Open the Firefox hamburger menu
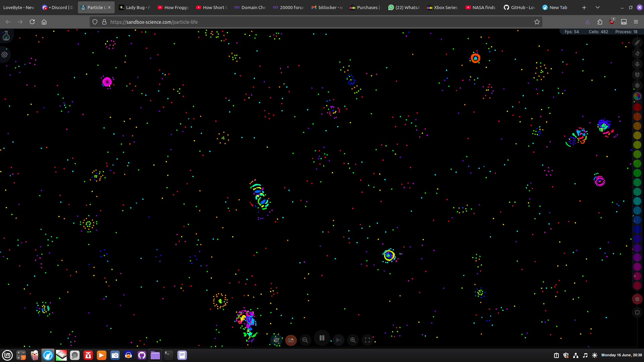Viewport: 644px width, 362px height. (x=636, y=22)
